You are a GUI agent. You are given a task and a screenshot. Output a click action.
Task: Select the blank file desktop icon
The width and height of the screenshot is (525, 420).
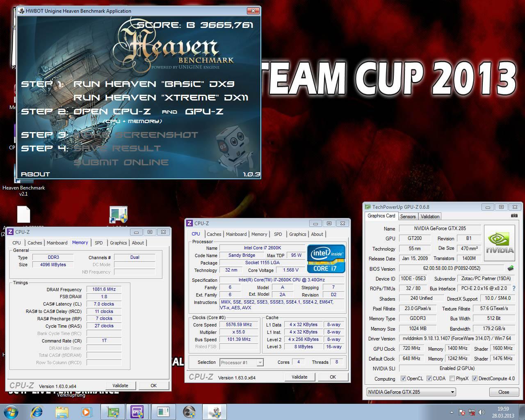coord(23,215)
